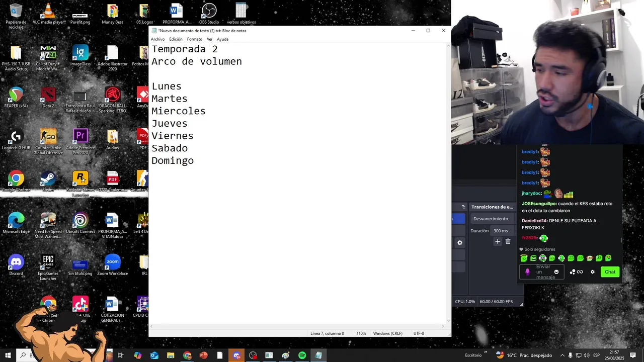Select the Need for Speed Most Wanted icon

coord(48,225)
